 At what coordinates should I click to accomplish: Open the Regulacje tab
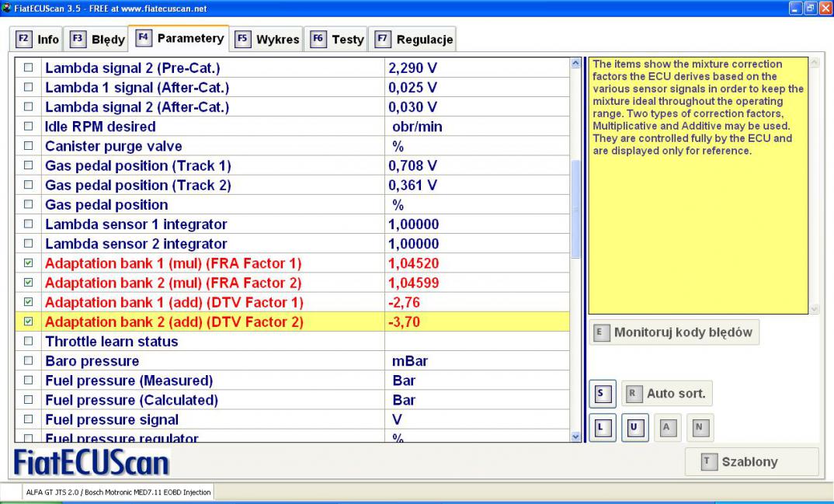point(413,40)
